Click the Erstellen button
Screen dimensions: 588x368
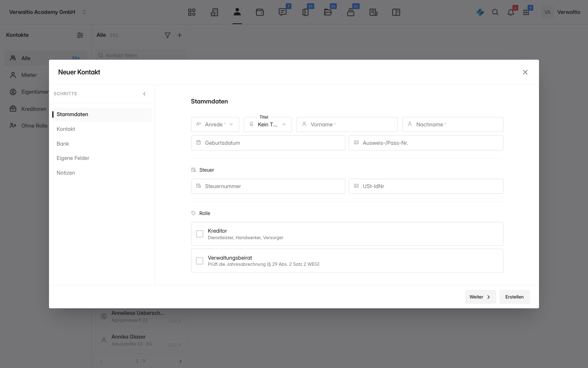coord(514,297)
